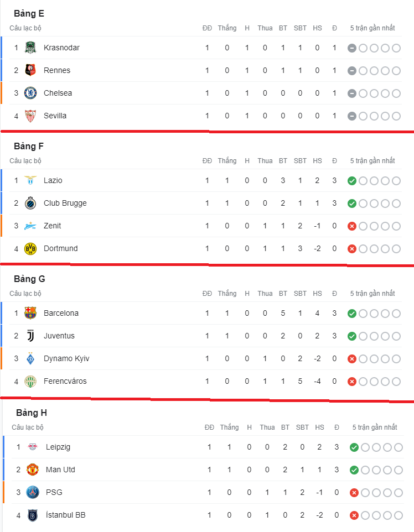Viewport: 414px width, 532px height.
Task: Open the Ferencváros team name
Action: 65,382
